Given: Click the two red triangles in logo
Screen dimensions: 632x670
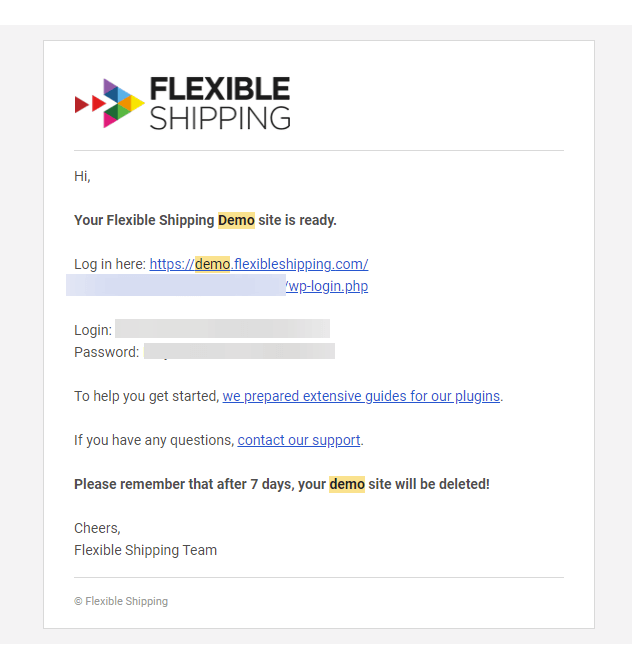Looking at the screenshot, I should (x=90, y=104).
